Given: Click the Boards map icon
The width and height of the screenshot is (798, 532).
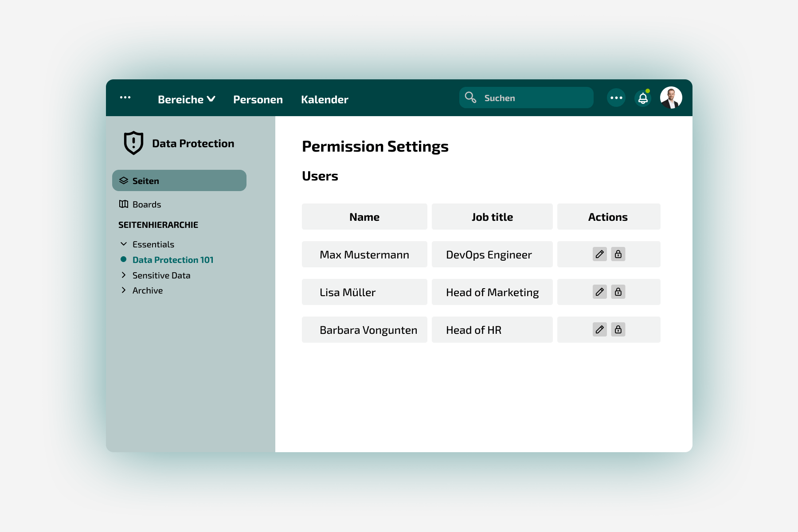Looking at the screenshot, I should point(124,204).
